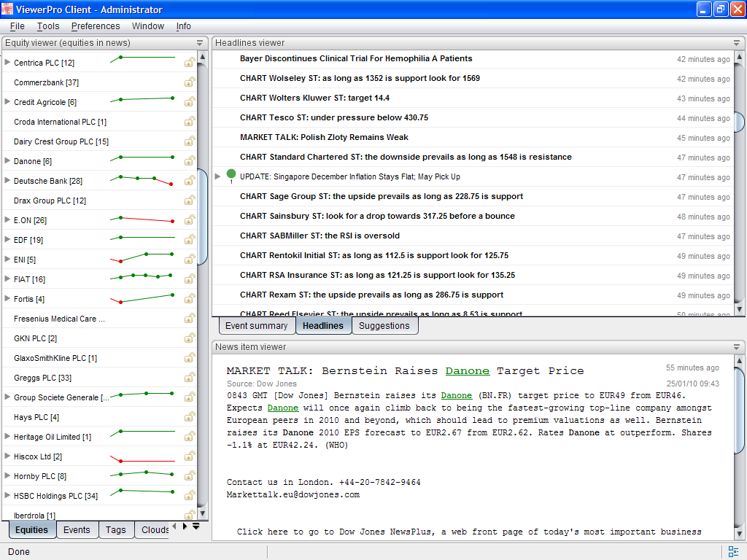Click Danone link next to (BN.FR)

point(457,395)
